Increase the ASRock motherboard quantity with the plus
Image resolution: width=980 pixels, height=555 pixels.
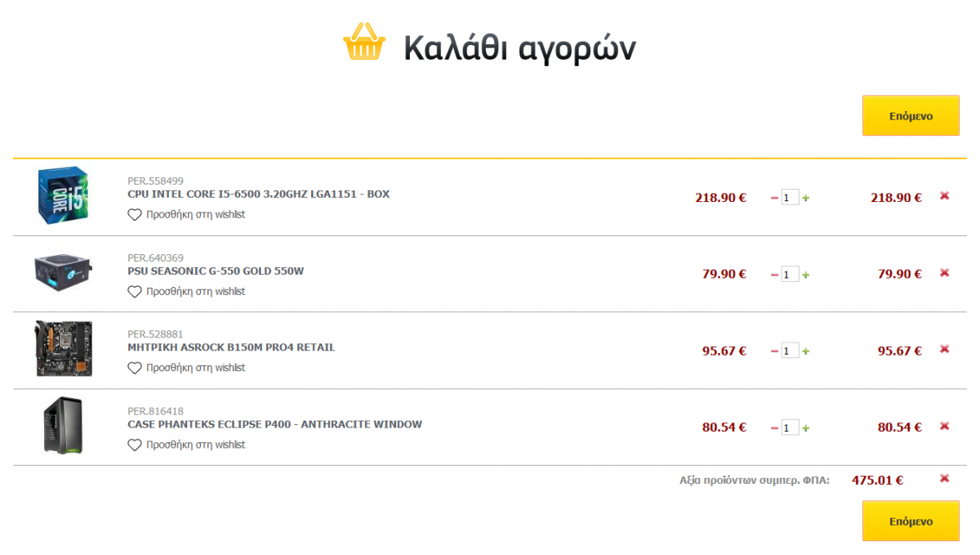[806, 351]
